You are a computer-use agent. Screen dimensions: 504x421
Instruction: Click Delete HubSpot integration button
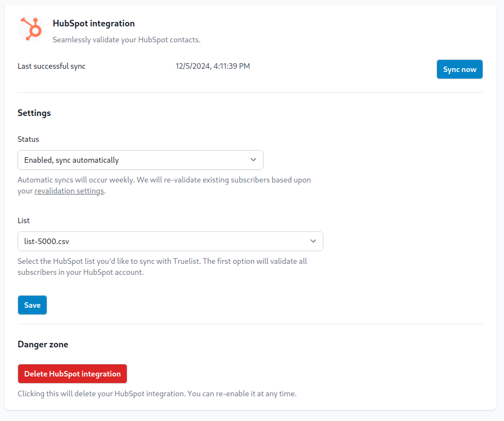[72, 374]
